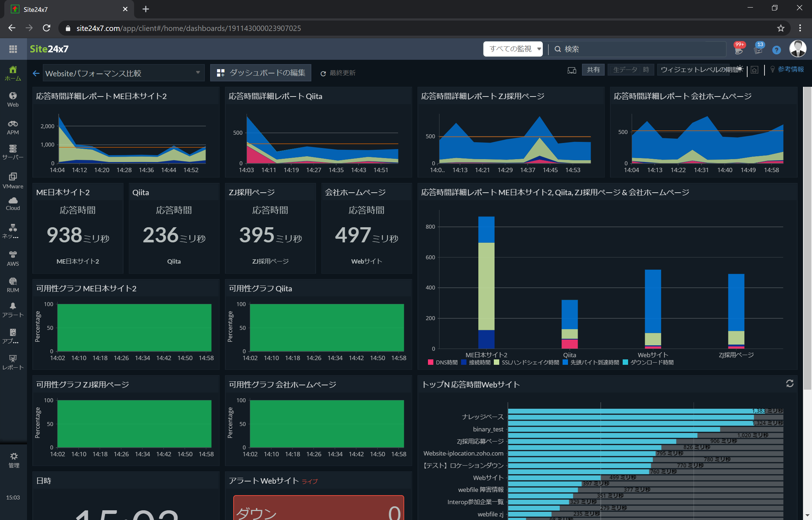
Task: Click the 共有 share button
Action: pos(593,70)
